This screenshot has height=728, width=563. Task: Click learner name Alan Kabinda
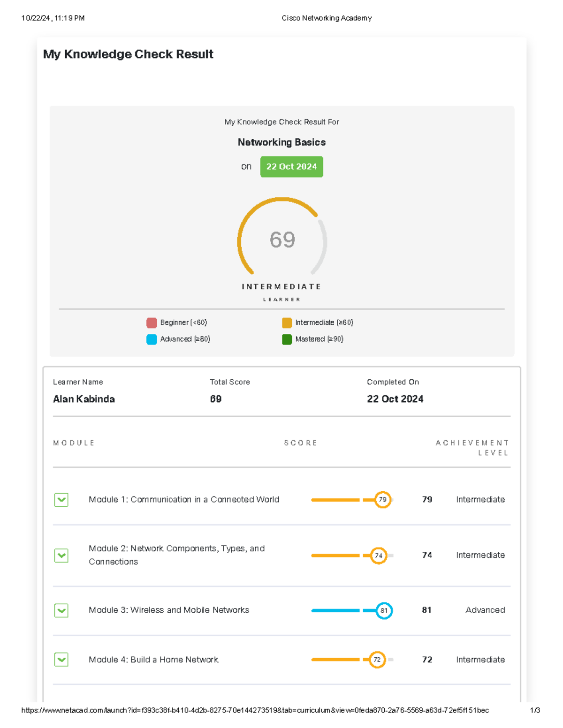click(x=84, y=399)
